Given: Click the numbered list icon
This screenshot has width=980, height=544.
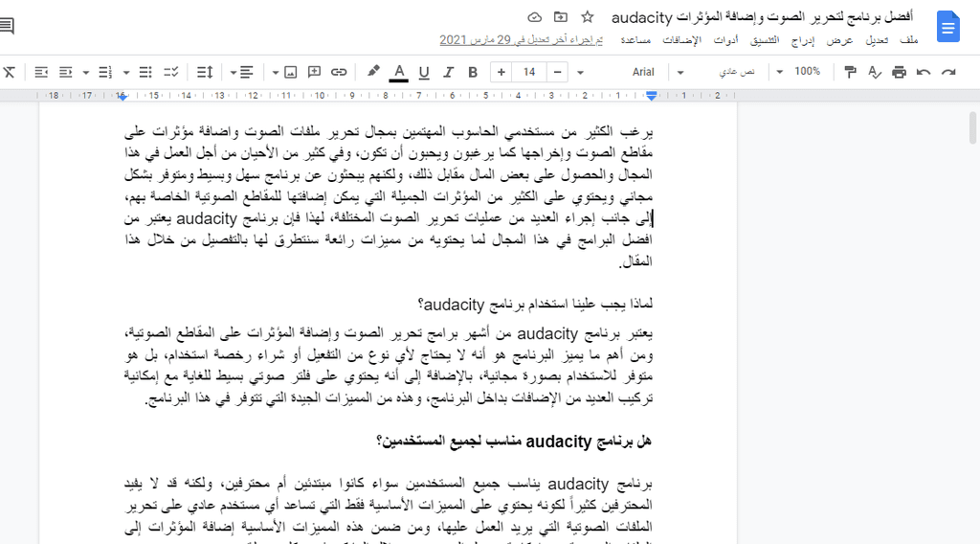Looking at the screenshot, I should coord(105,73).
